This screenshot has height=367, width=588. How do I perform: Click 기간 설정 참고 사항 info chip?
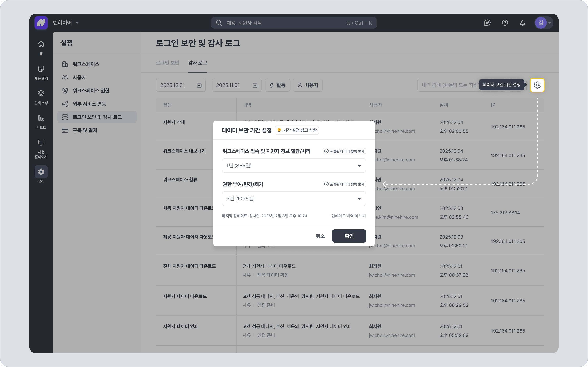pos(297,130)
